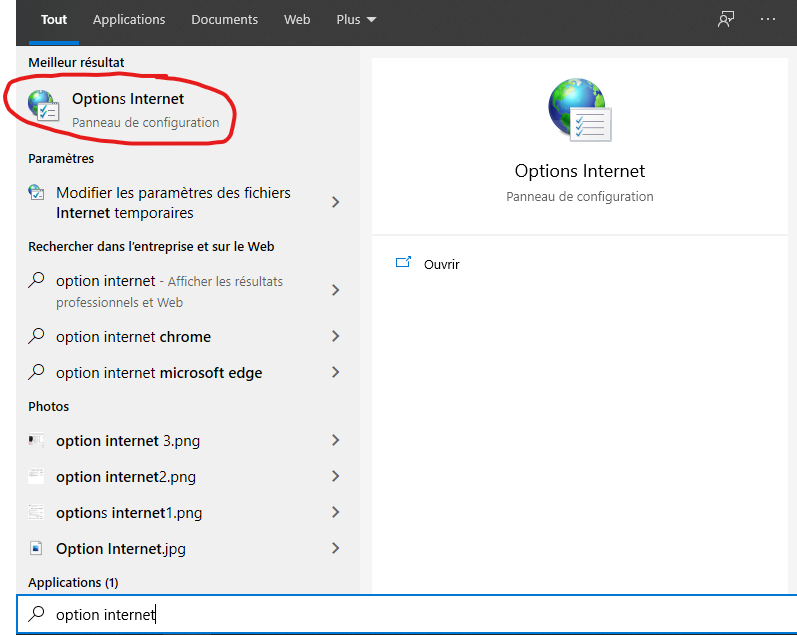797x635 pixels.
Task: Click the Applications (1) section header
Action: click(x=73, y=582)
